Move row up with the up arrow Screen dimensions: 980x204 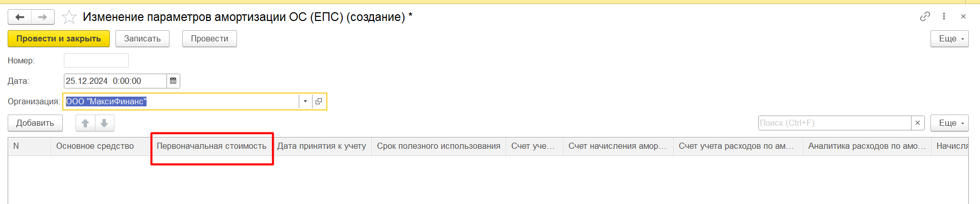85,123
